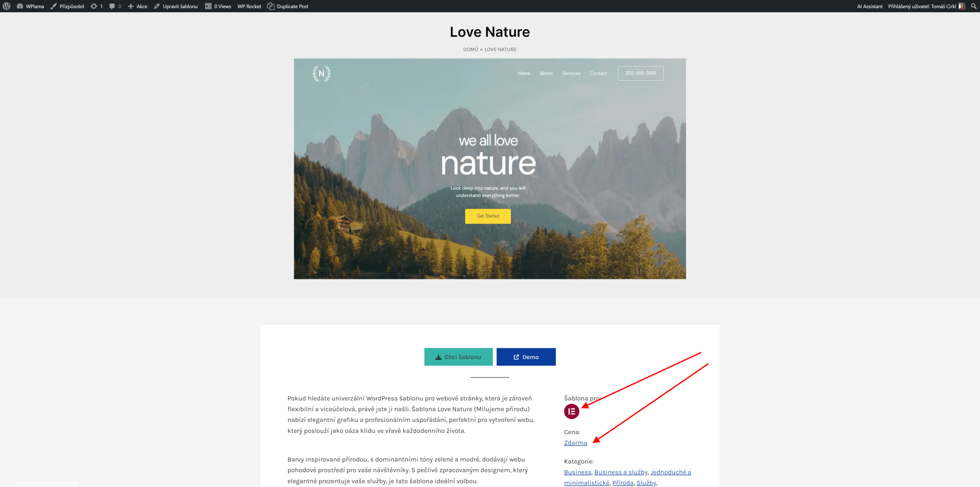The image size is (980, 487).
Task: Click the Love Nature page heading
Action: click(x=490, y=32)
